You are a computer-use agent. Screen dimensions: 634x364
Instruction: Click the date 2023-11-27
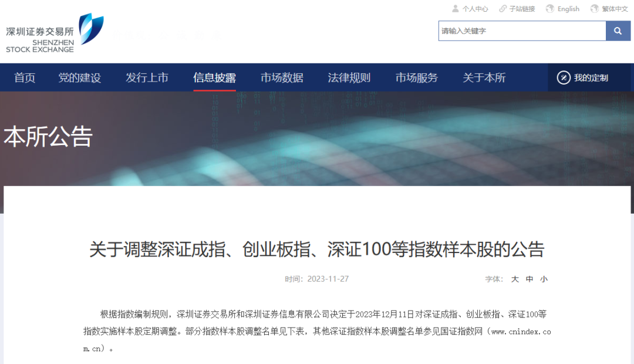point(328,279)
